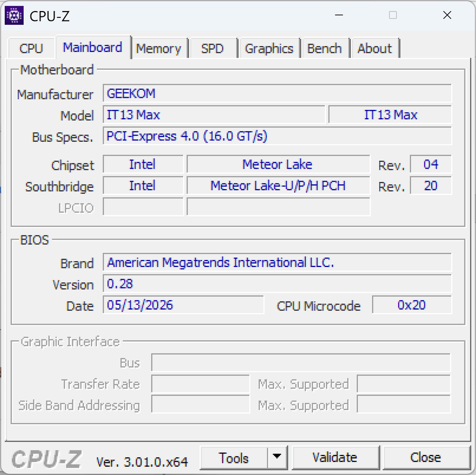The image size is (476, 475).
Task: Click the Chipset revision '04' value
Action: (431, 164)
